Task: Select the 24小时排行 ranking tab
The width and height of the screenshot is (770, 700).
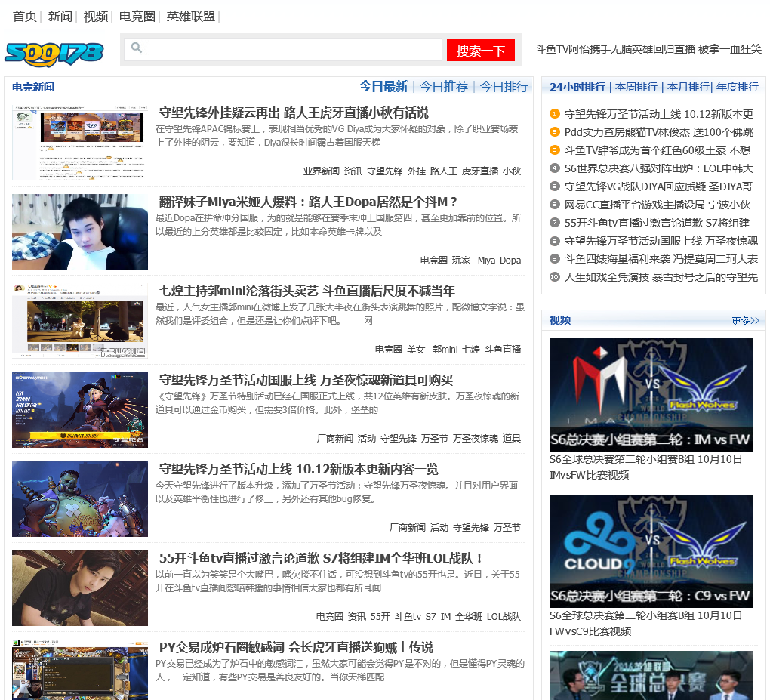Action: (x=577, y=87)
